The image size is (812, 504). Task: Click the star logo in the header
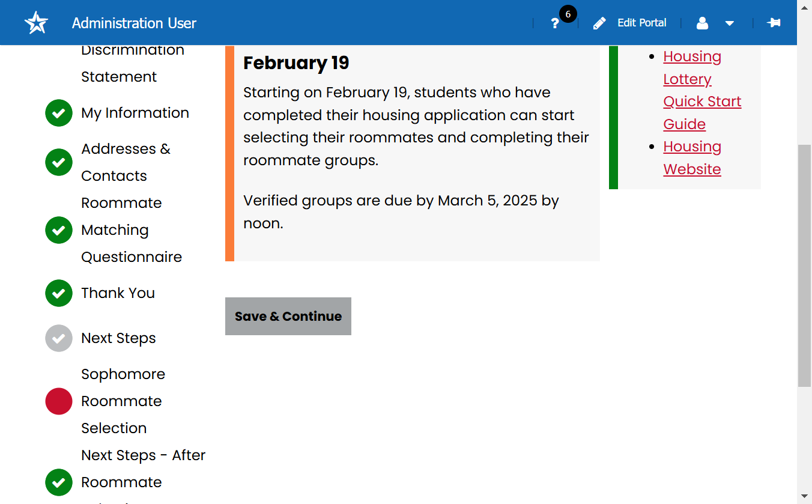point(36,23)
